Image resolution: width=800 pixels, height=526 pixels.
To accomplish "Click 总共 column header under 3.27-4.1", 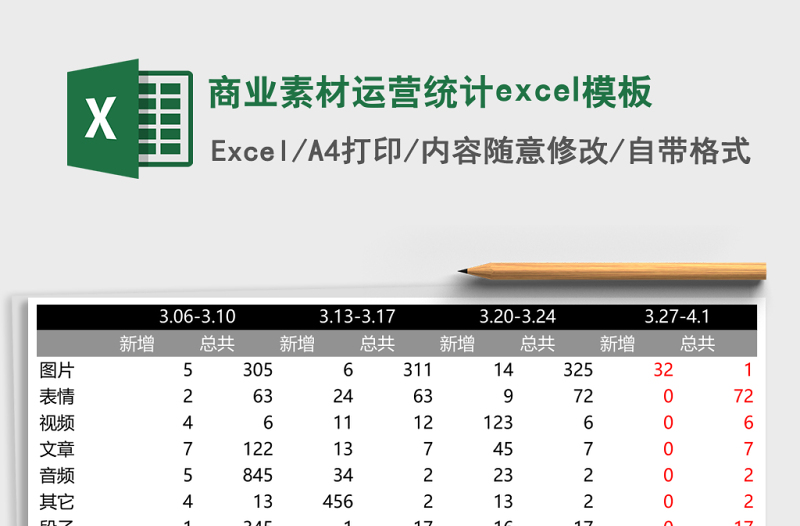I will (697, 344).
